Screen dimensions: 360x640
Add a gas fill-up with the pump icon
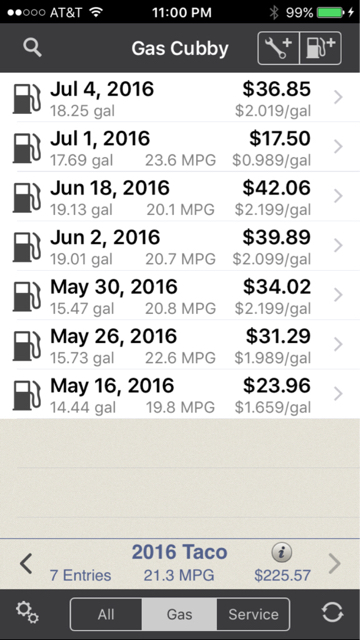click(x=321, y=48)
